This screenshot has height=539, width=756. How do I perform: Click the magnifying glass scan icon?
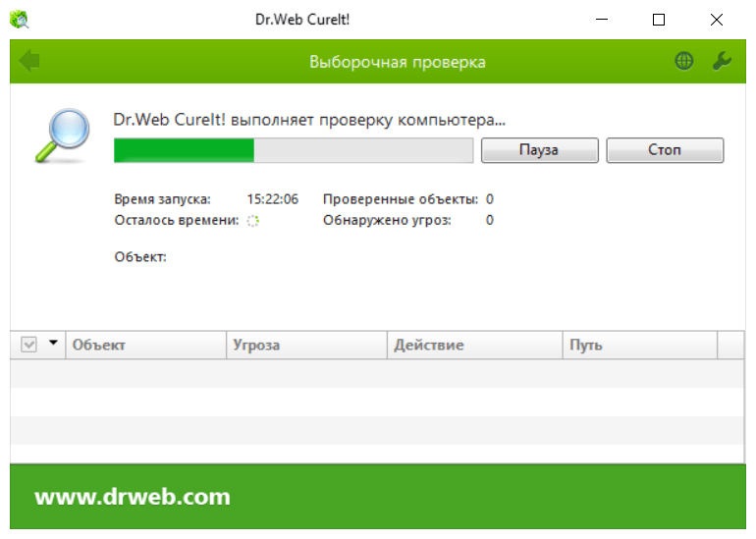coord(63,135)
